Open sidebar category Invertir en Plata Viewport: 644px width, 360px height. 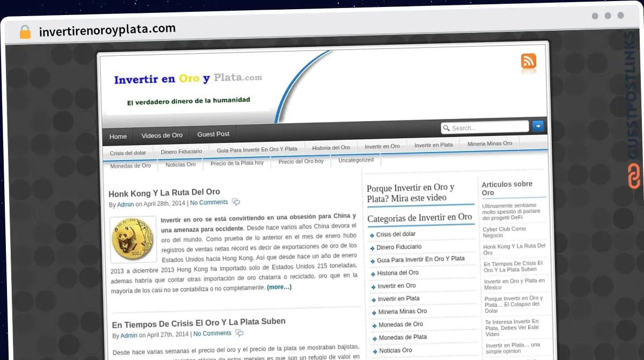click(x=399, y=299)
